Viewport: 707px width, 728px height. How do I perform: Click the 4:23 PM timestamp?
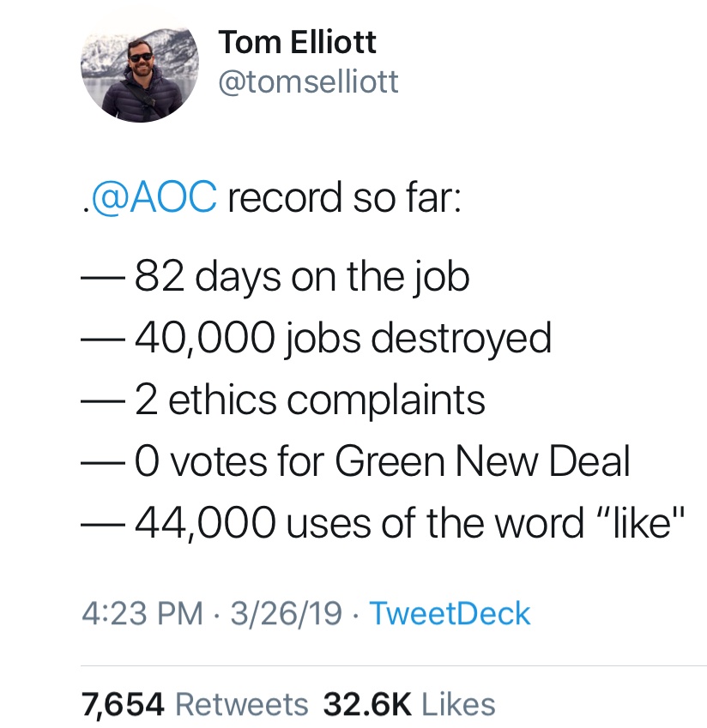tap(142, 613)
